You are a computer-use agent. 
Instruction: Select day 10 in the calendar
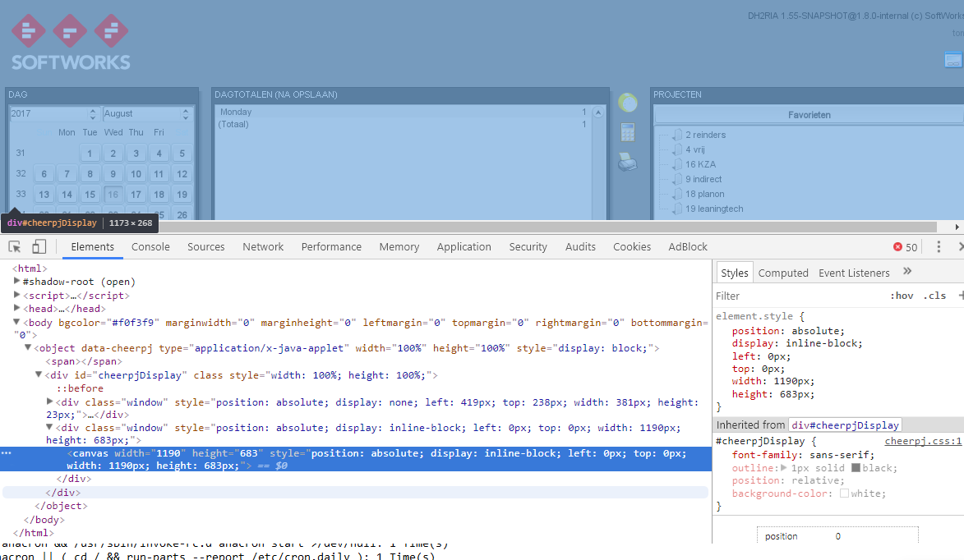[x=136, y=174]
